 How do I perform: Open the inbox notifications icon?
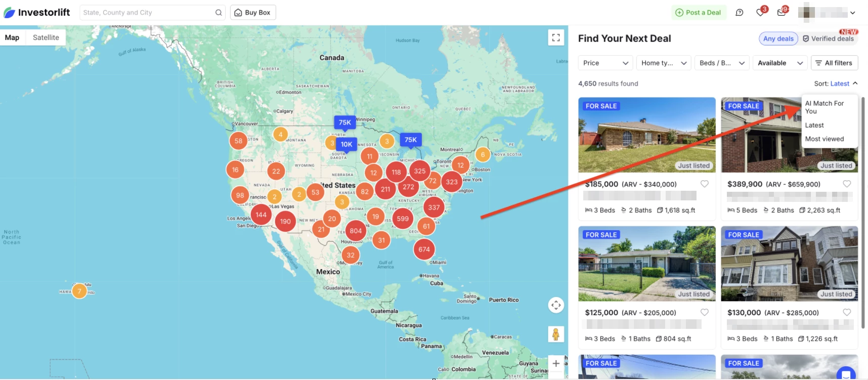782,12
